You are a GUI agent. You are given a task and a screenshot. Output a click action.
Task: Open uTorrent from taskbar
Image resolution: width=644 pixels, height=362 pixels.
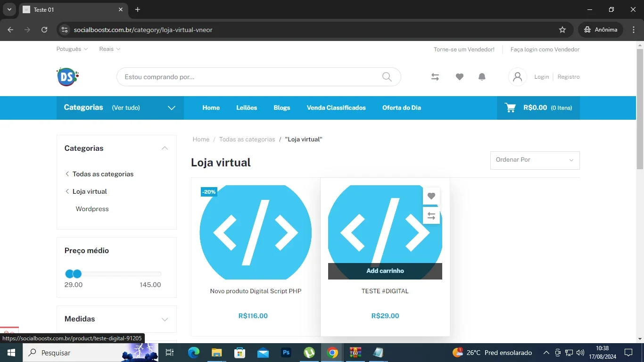click(x=309, y=353)
